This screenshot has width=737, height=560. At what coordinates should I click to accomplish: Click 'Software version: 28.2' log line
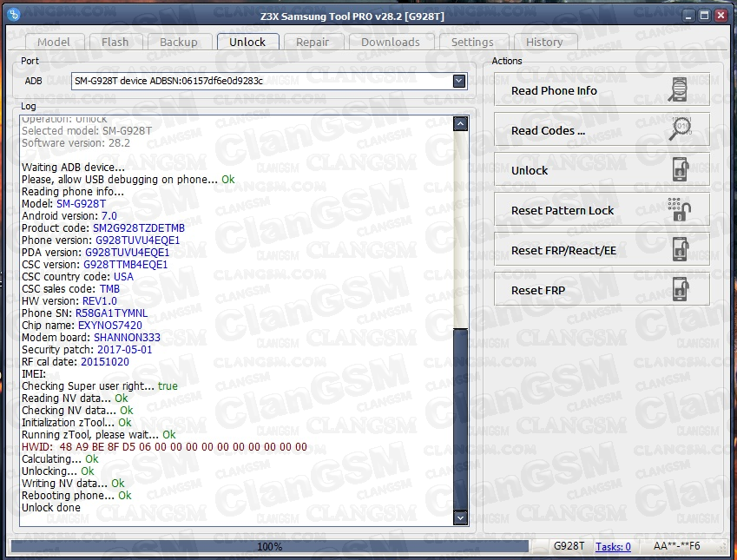(76, 143)
